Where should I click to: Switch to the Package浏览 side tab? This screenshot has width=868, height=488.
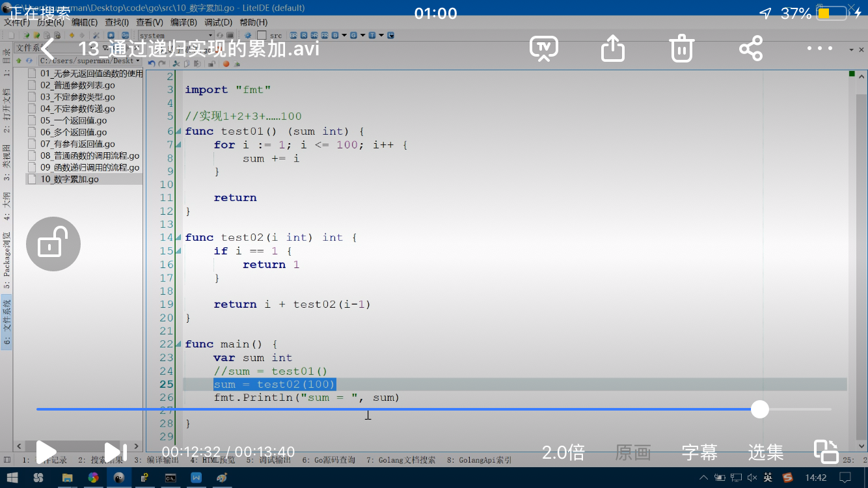tap(7, 260)
